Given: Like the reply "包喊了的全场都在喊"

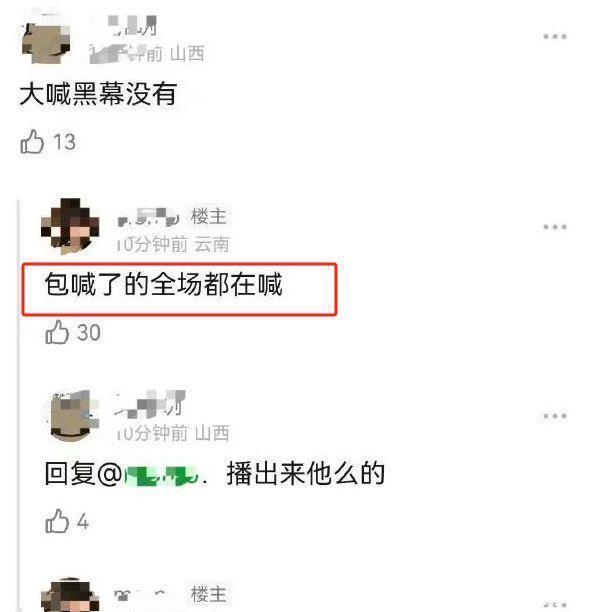Looking at the screenshot, I should point(57,332).
